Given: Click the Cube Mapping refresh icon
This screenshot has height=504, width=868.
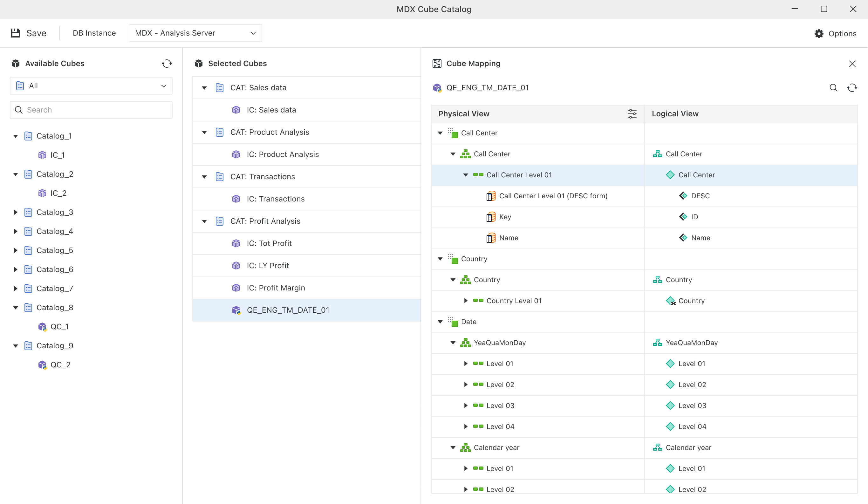Looking at the screenshot, I should pyautogui.click(x=852, y=88).
